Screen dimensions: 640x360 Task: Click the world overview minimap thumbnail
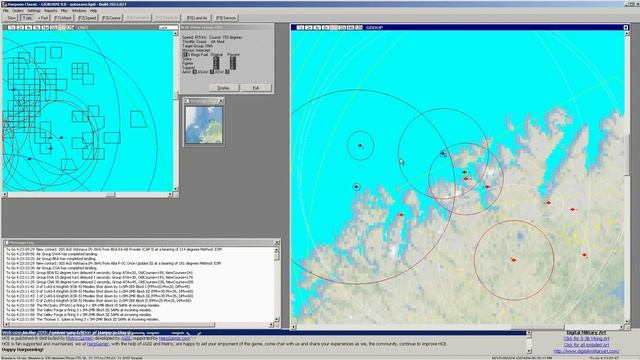click(x=204, y=125)
